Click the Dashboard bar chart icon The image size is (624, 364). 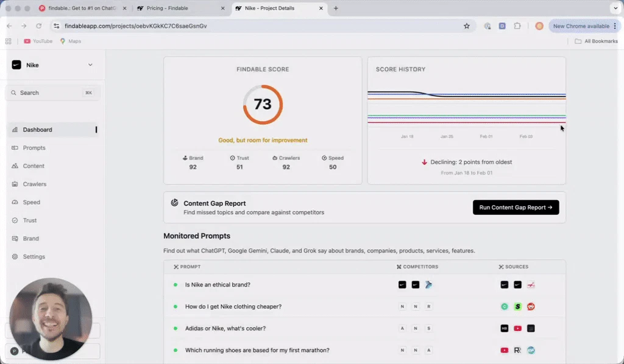(x=15, y=130)
